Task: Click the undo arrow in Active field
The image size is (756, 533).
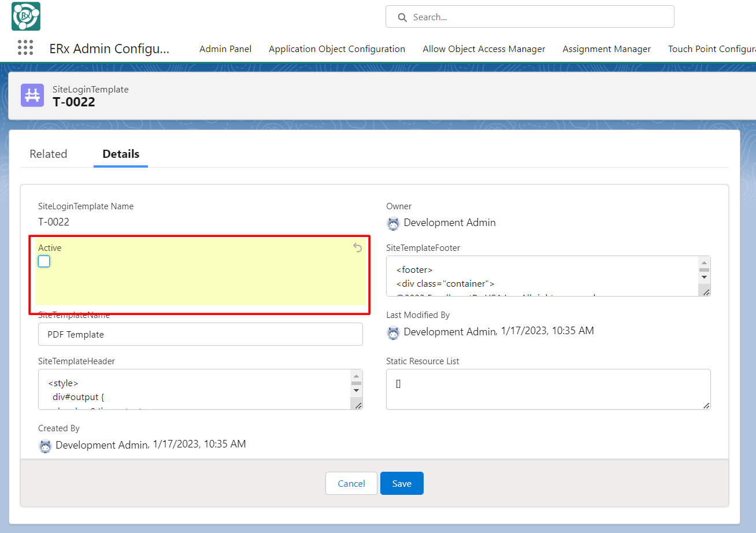Action: pyautogui.click(x=358, y=248)
